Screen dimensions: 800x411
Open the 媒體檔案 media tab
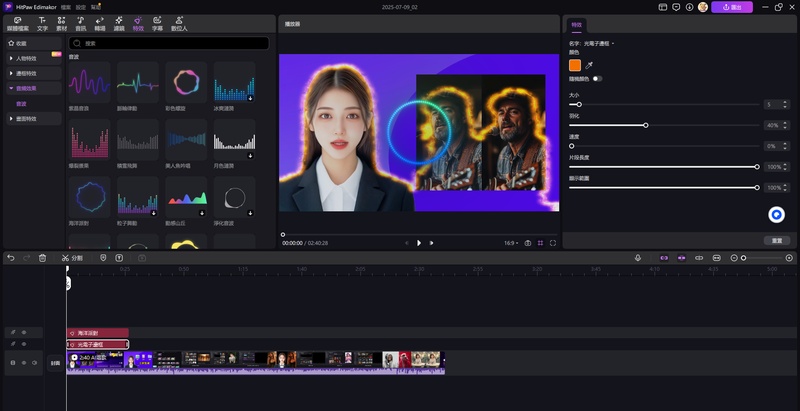17,24
